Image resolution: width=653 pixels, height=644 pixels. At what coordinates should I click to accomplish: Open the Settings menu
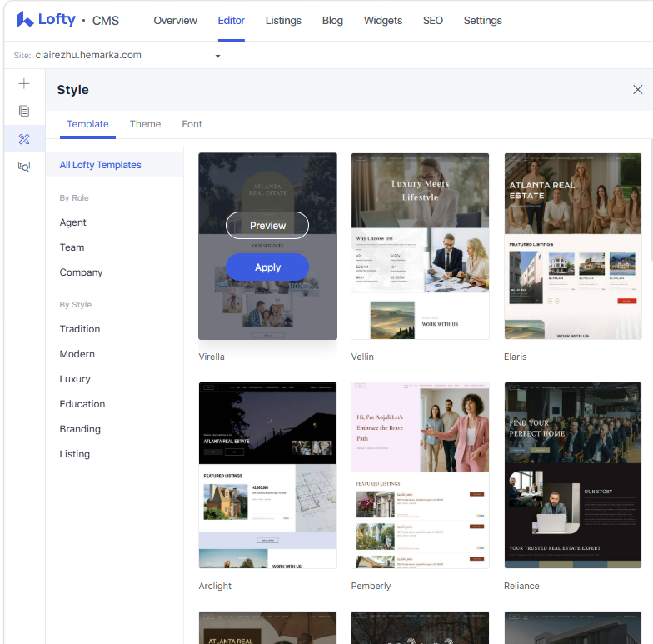tap(483, 20)
